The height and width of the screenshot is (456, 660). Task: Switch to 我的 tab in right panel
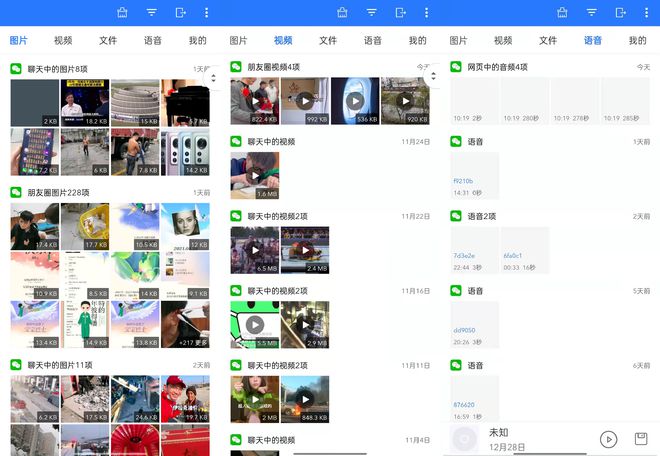point(637,40)
